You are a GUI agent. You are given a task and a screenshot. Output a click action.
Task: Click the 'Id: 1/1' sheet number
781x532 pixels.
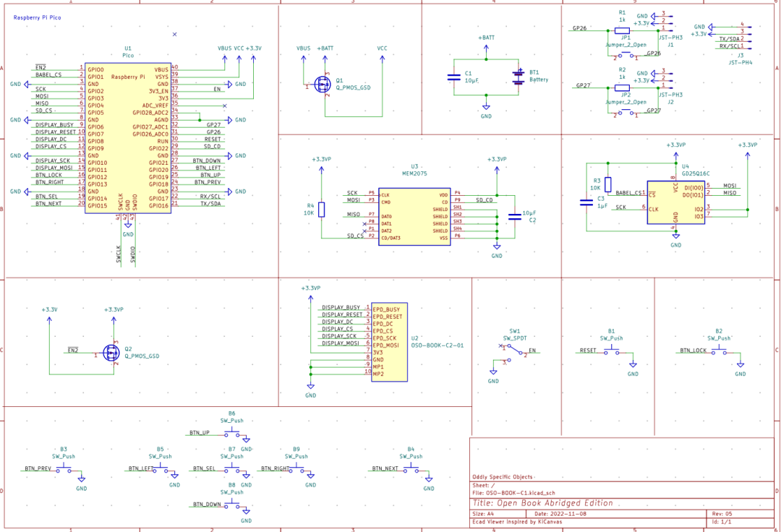(722, 522)
